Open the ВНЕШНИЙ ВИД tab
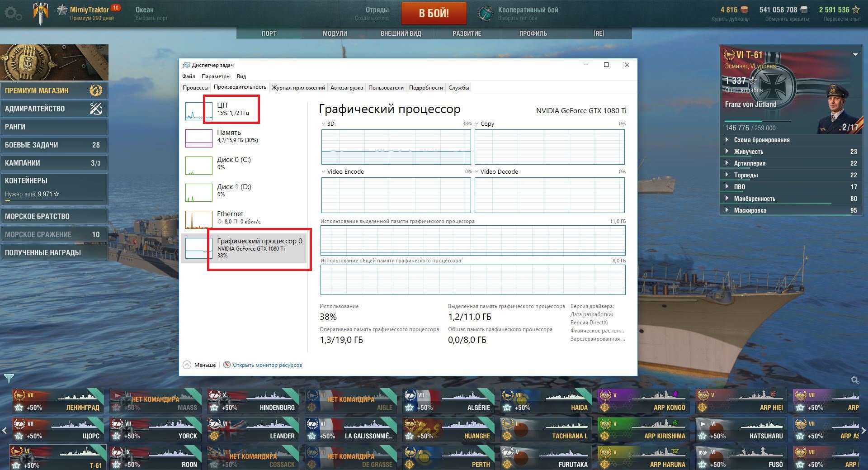The height and width of the screenshot is (470, 868). (x=401, y=33)
